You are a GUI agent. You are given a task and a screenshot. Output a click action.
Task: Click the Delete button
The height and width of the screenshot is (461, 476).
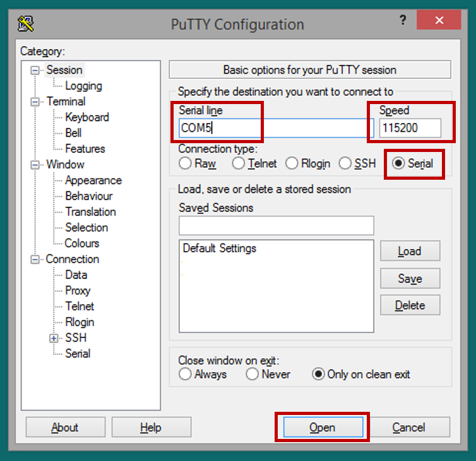(x=410, y=305)
